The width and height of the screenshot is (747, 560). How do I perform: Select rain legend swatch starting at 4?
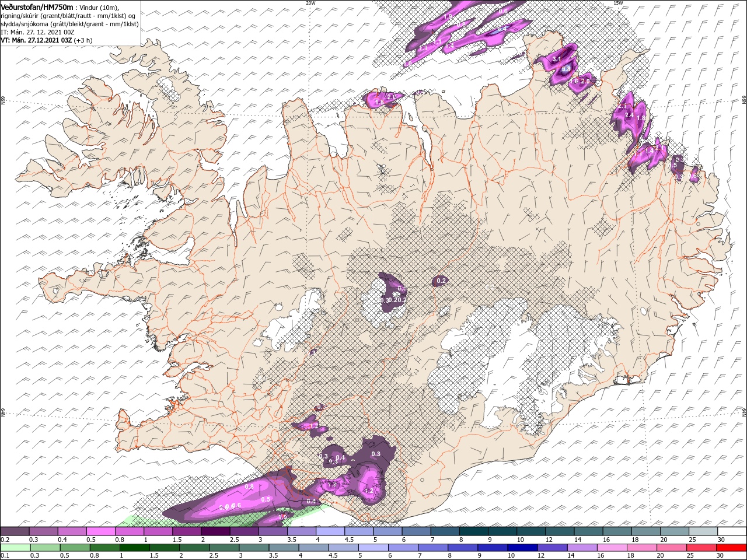point(314,548)
